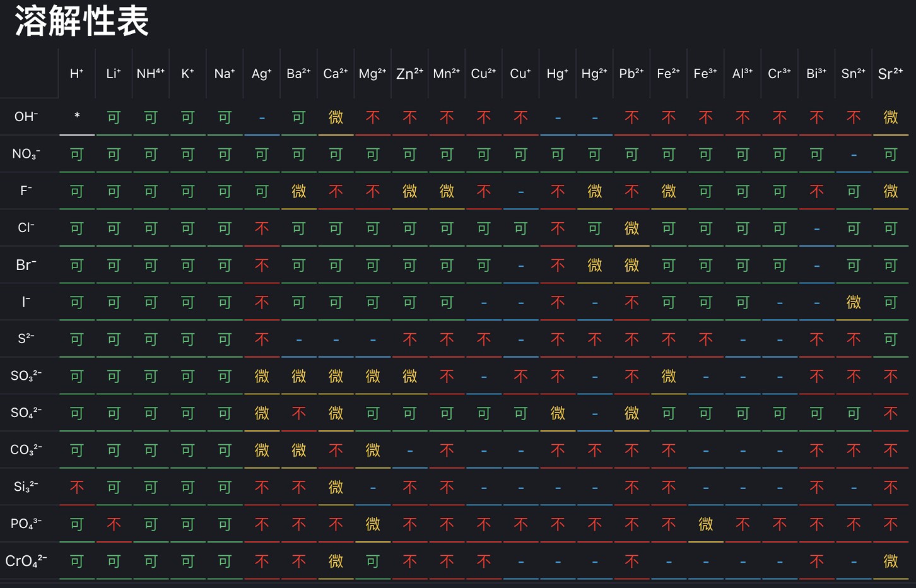Image resolution: width=916 pixels, height=588 pixels.
Task: Click the 微 cell for Ca²⁺ and OH⁻
Action: point(336,117)
